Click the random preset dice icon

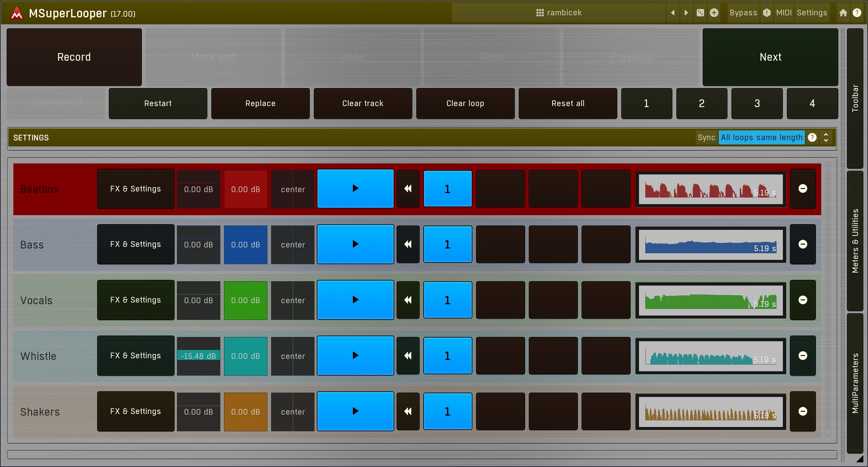(x=700, y=13)
